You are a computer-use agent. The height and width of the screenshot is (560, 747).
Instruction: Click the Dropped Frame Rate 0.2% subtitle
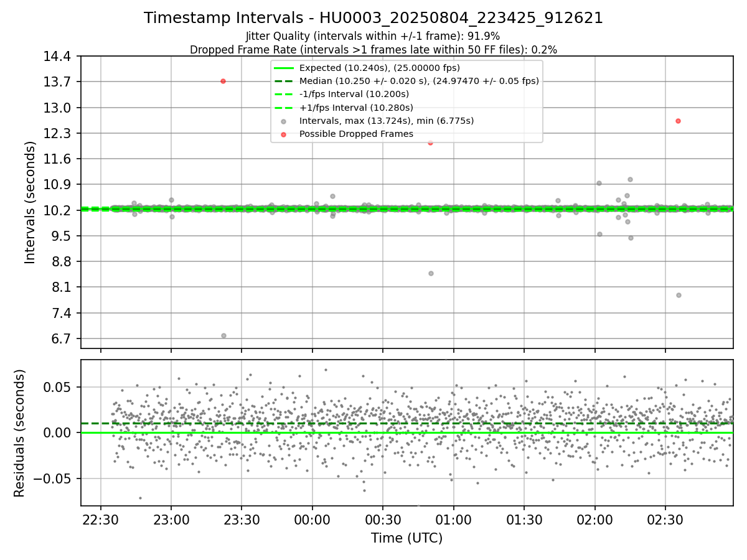point(374,49)
